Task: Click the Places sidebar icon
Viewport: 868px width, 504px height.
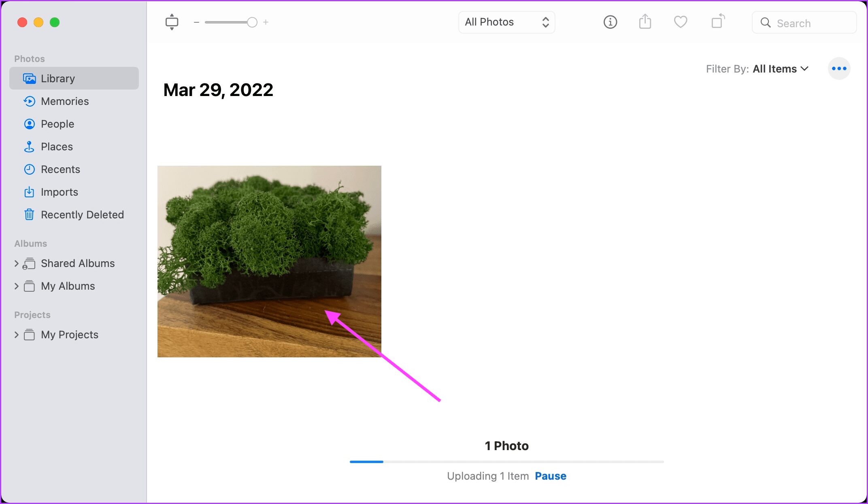Action: 29,146
